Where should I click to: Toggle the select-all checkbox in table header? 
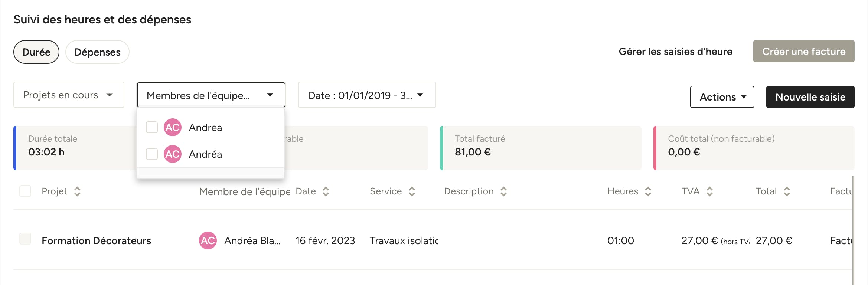pos(25,191)
